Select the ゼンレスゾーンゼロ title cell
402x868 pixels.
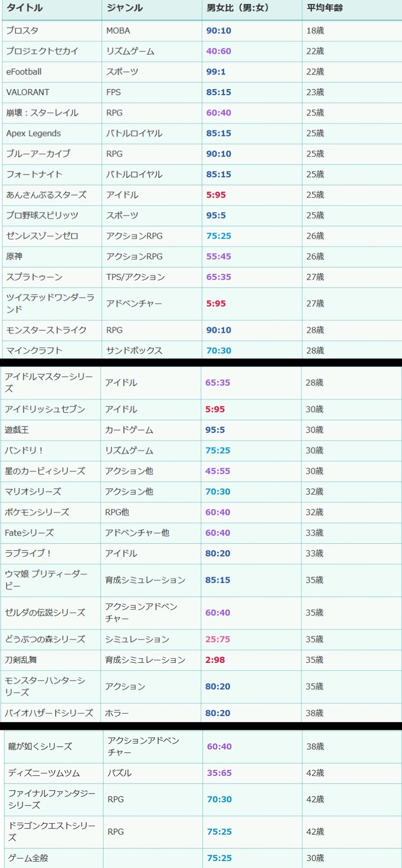point(52,236)
